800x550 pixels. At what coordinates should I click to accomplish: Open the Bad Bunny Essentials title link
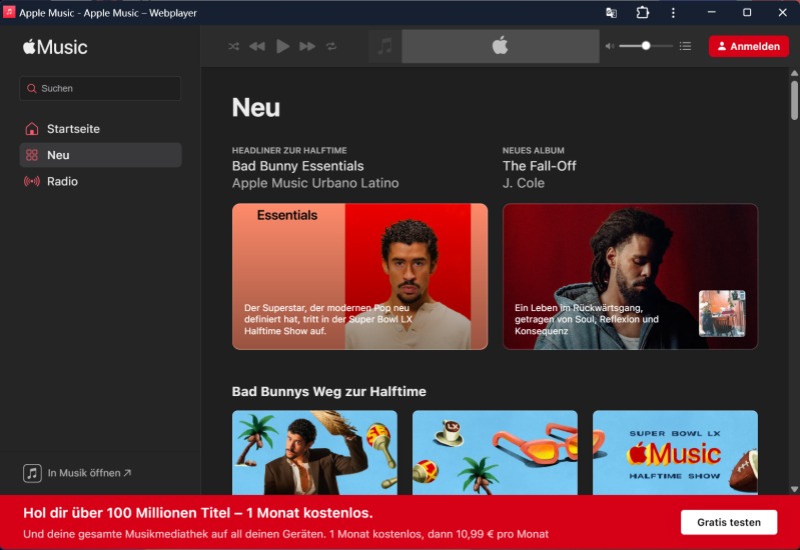[298, 166]
